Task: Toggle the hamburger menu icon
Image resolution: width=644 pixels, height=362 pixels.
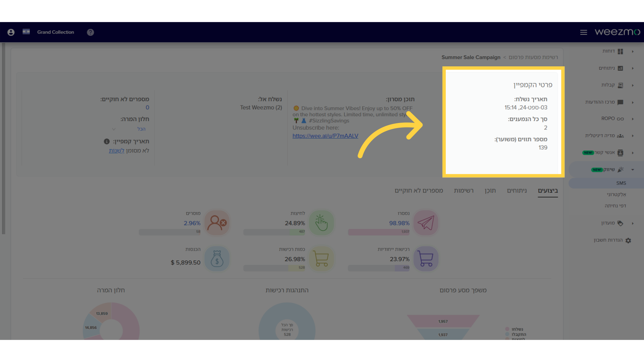Action: [584, 32]
